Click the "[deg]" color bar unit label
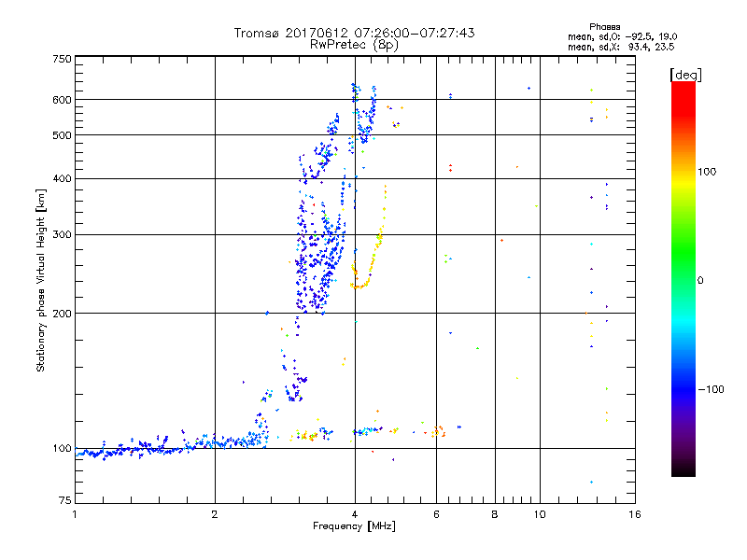This screenshot has width=747, height=560. [x=685, y=75]
